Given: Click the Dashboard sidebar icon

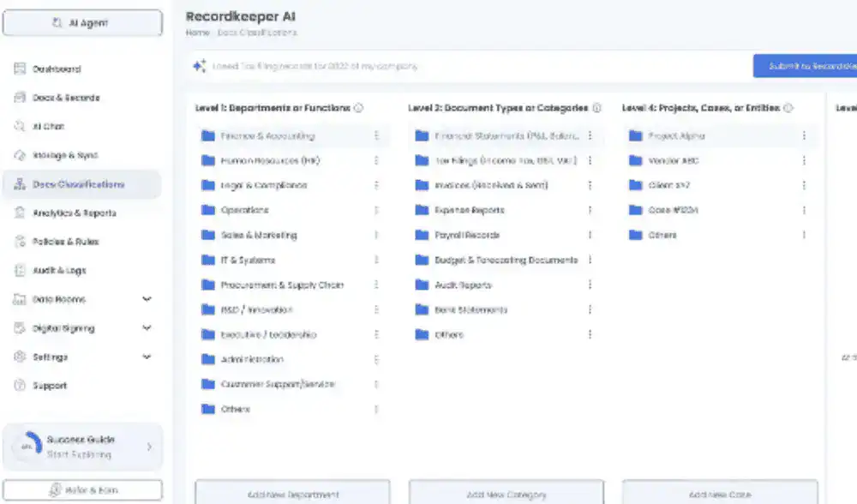Looking at the screenshot, I should [x=20, y=69].
